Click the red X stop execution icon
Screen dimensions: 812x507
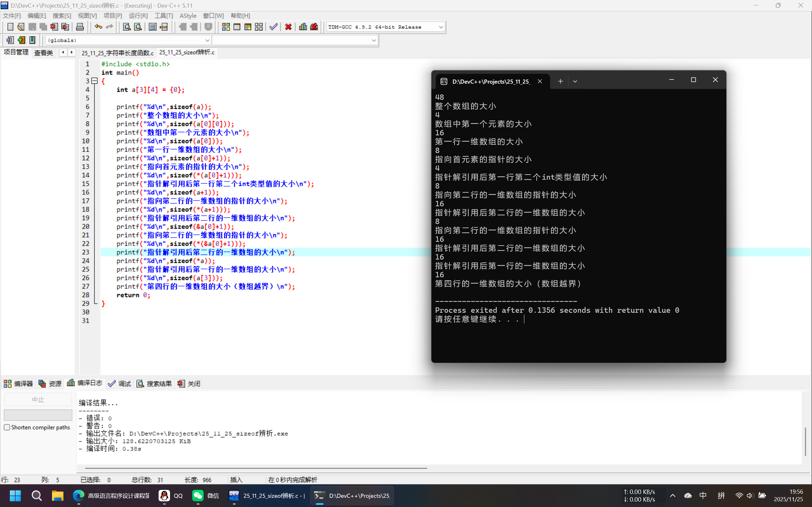pyautogui.click(x=288, y=27)
